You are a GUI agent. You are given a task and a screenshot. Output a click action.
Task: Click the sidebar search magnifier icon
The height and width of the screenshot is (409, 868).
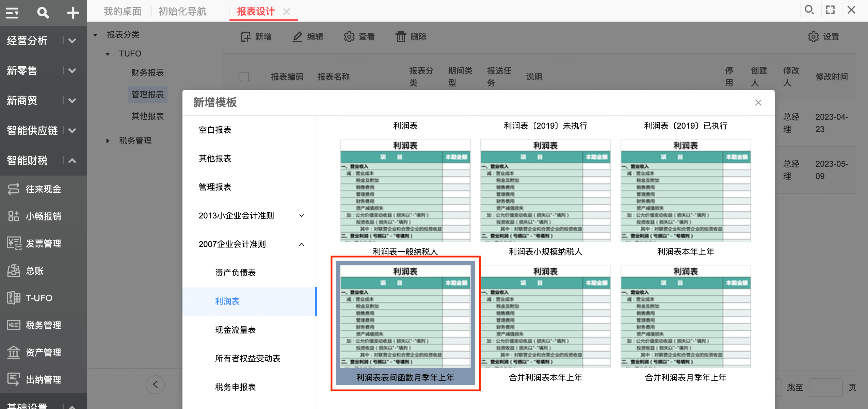click(x=43, y=13)
